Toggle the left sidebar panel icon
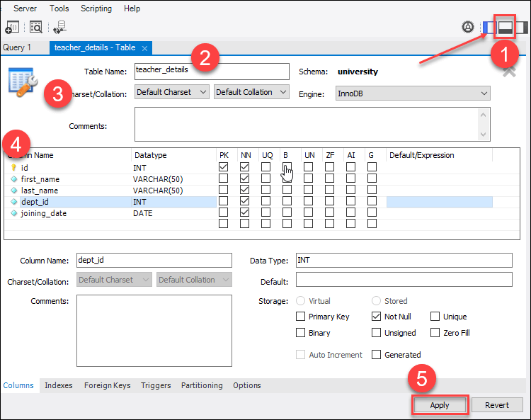This screenshot has height=420, width=531. click(x=489, y=28)
